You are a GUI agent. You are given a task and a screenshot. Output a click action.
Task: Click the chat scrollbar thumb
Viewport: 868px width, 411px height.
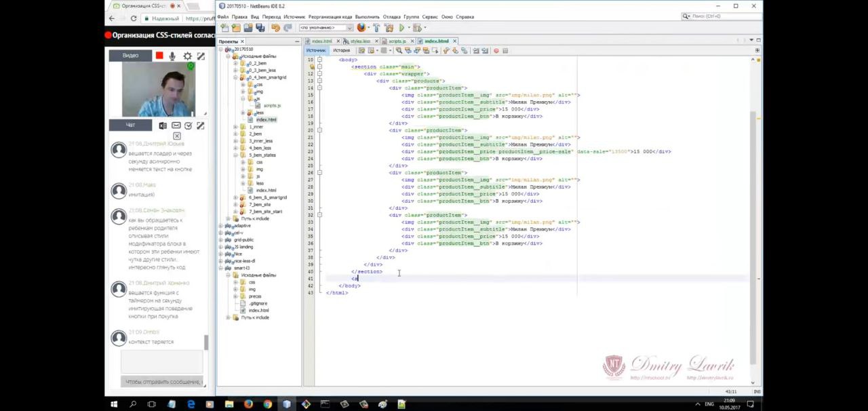206,342
